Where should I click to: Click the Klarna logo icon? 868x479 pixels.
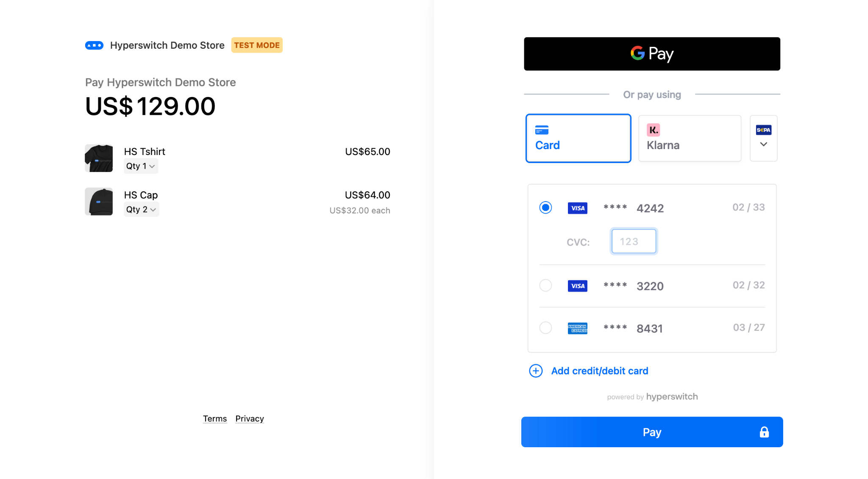[x=653, y=130]
